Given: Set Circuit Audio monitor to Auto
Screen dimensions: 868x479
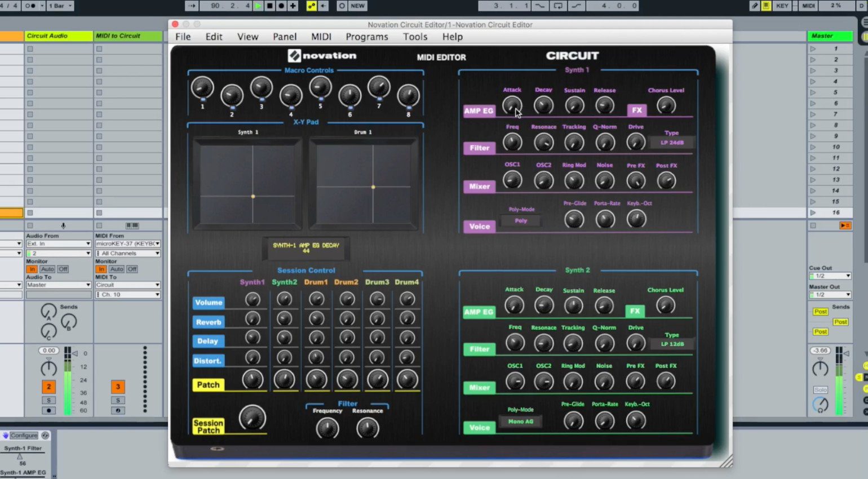Looking at the screenshot, I should pyautogui.click(x=47, y=269).
